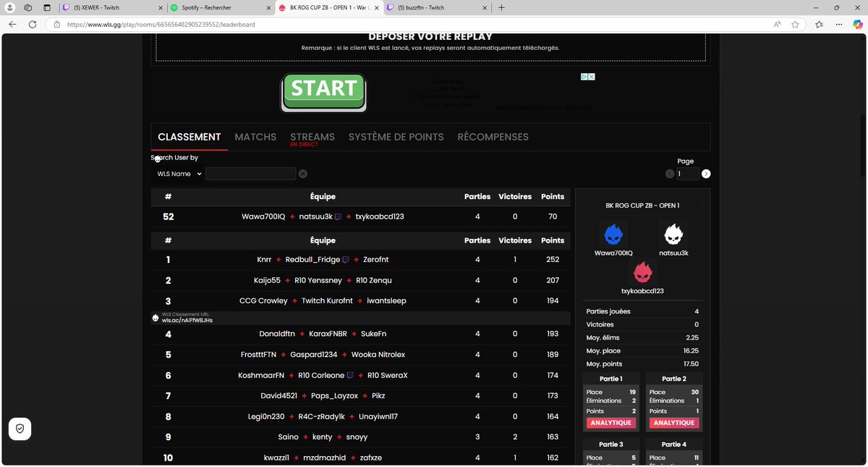
Task: Click the browser address bar URL
Action: click(x=161, y=24)
